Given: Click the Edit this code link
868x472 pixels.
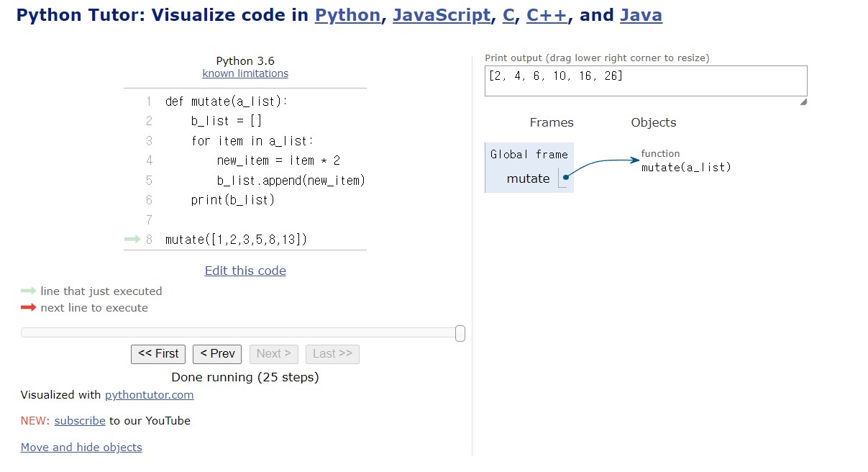Looking at the screenshot, I should coord(245,271).
